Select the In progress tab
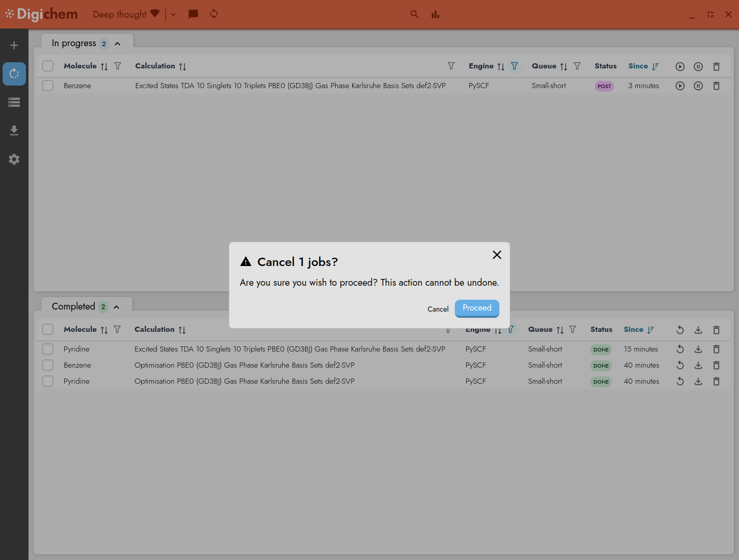 pos(74,44)
